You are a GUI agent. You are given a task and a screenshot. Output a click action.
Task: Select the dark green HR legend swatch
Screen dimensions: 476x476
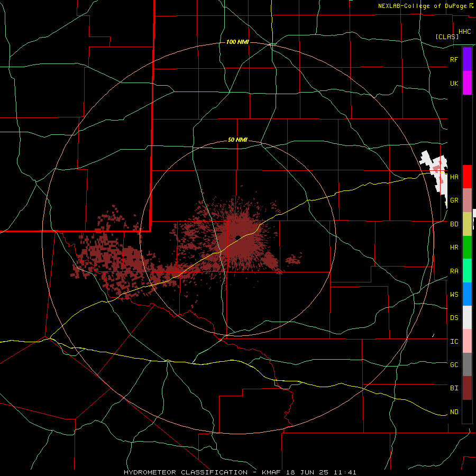[x=467, y=247]
